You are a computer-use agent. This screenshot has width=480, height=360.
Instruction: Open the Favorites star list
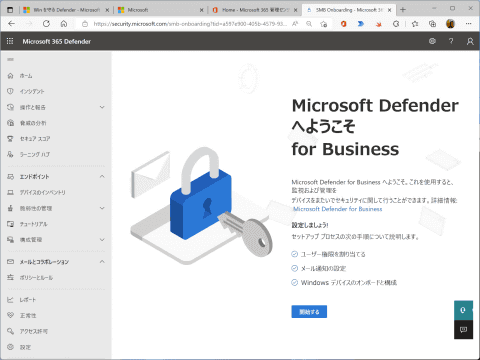tap(415, 24)
